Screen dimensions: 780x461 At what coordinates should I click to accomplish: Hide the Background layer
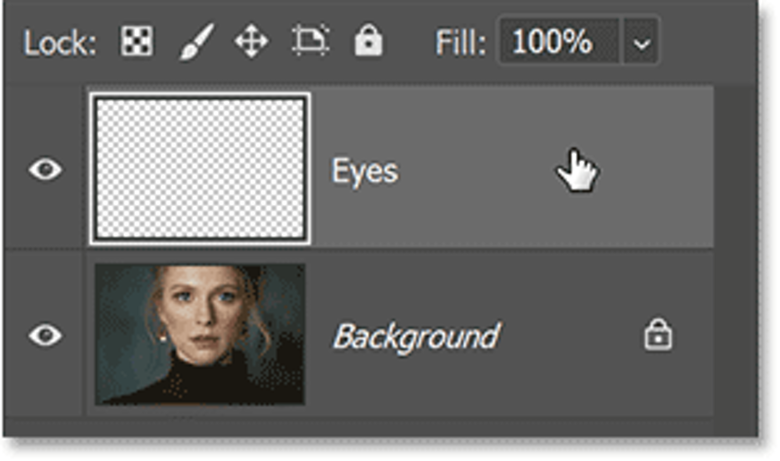(45, 335)
